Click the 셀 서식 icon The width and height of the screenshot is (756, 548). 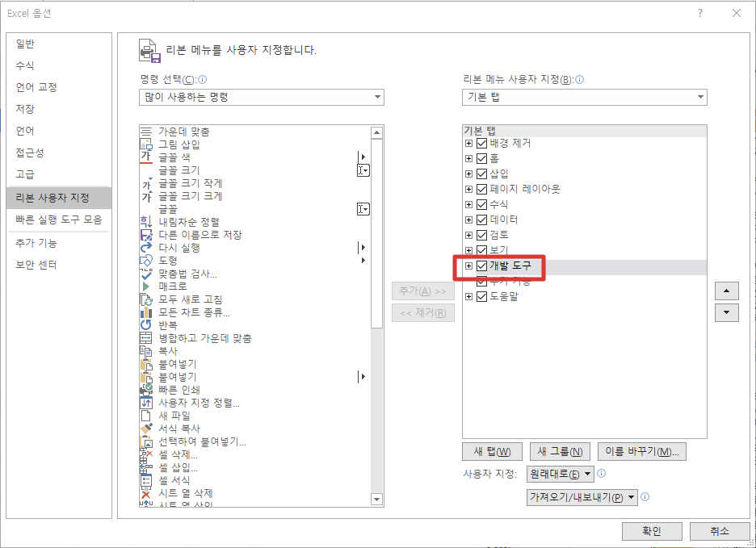point(146,480)
